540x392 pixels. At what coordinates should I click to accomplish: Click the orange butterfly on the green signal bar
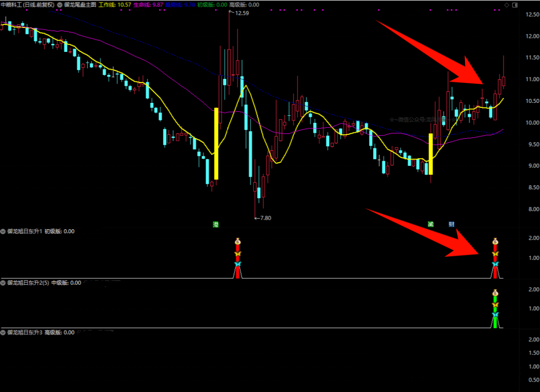495,305
